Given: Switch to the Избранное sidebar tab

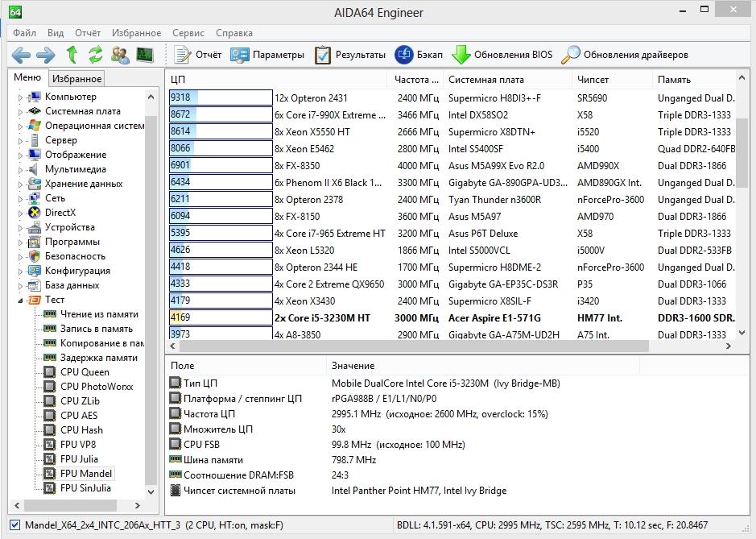Looking at the screenshot, I should [x=76, y=78].
